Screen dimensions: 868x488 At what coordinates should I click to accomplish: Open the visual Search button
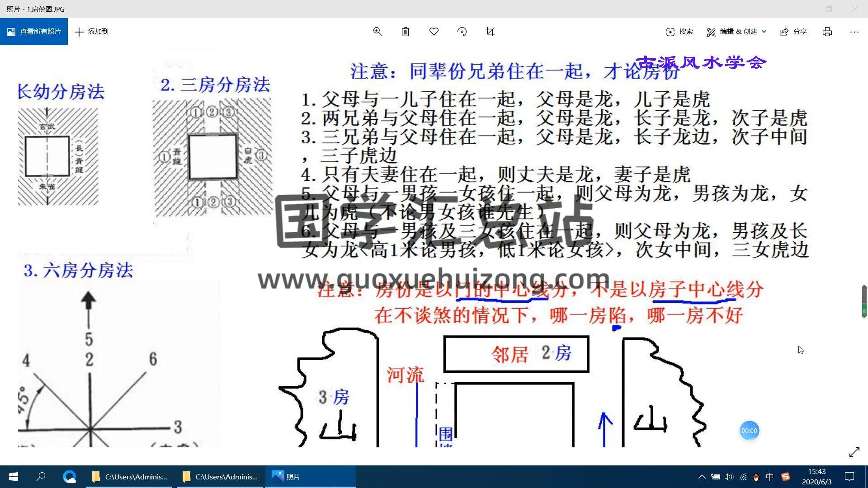pos(679,32)
